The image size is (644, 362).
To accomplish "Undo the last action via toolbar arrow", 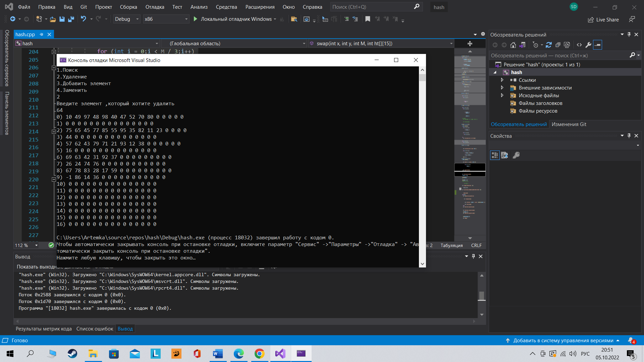I will [x=84, y=19].
